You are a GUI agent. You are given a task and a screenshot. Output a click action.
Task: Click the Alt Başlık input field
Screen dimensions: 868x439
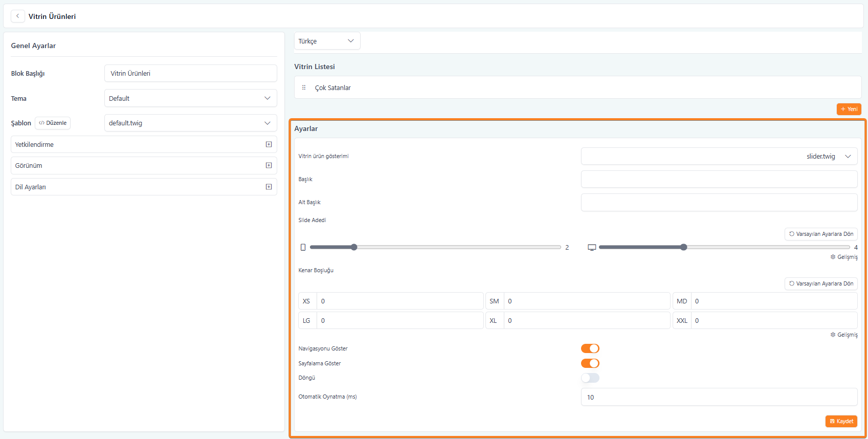719,202
